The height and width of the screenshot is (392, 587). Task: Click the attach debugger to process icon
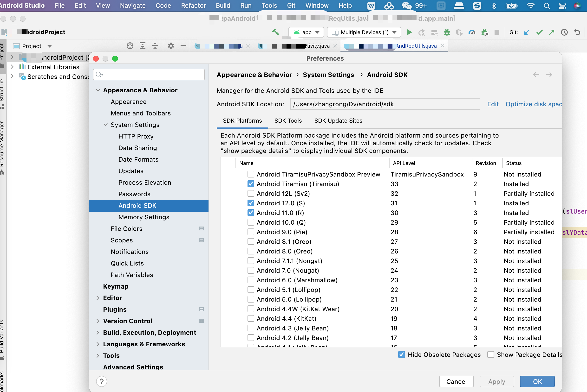[485, 32]
